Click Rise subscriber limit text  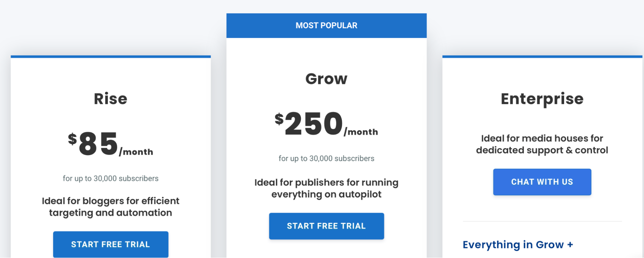point(111,179)
